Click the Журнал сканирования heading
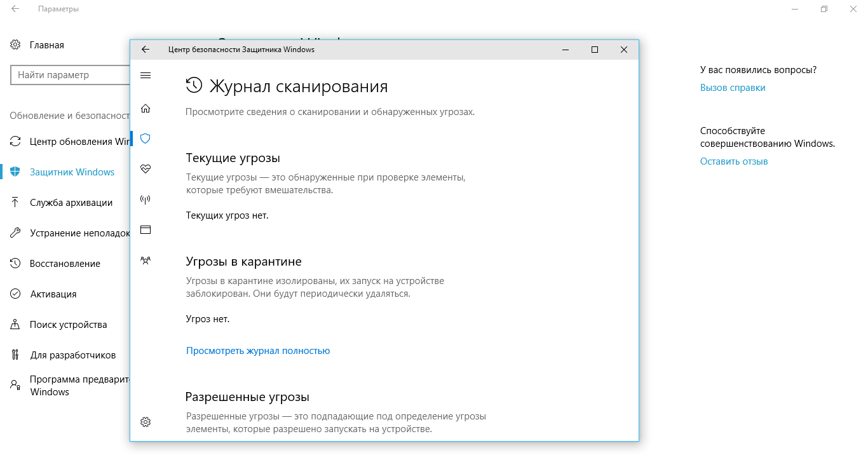 click(299, 86)
